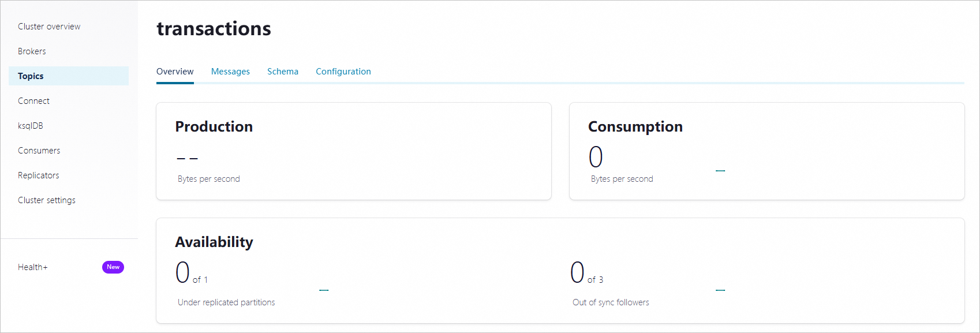Open Cluster settings
Image resolution: width=980 pixels, height=333 pixels.
(47, 200)
